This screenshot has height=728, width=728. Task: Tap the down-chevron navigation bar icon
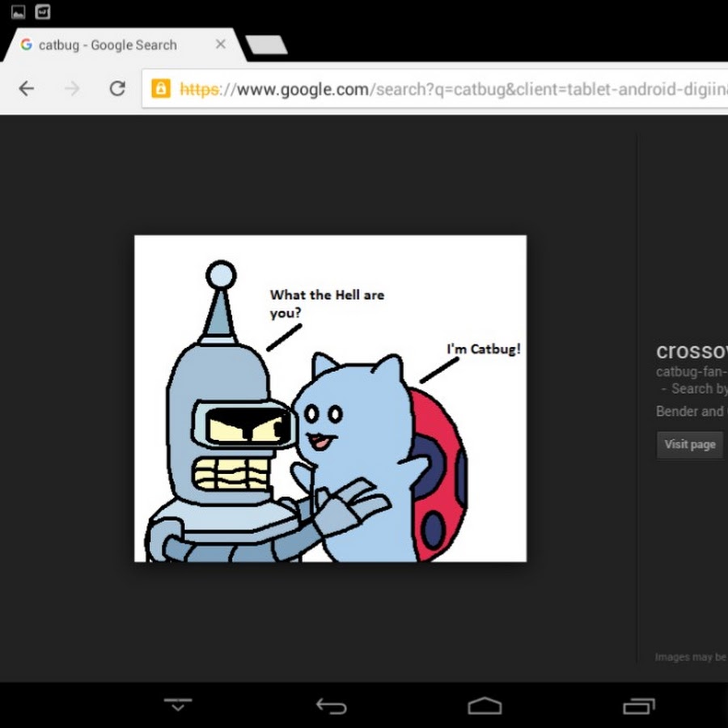[x=178, y=705]
